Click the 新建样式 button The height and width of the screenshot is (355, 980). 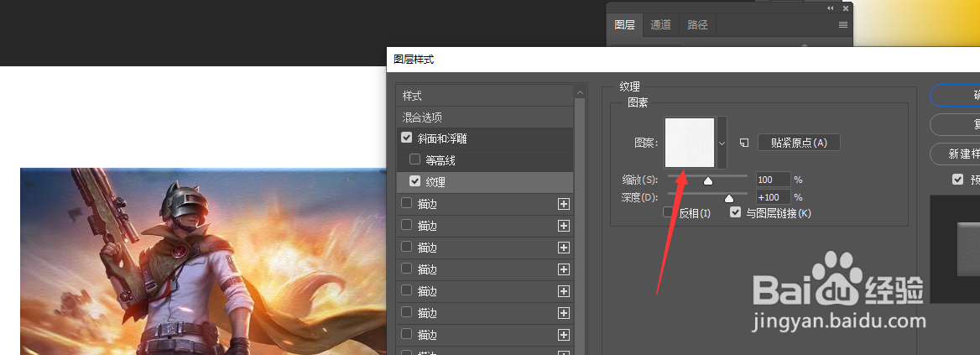click(956, 154)
